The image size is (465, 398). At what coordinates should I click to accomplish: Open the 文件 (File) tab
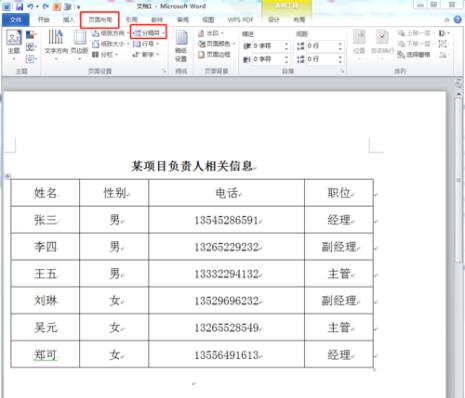pos(15,20)
